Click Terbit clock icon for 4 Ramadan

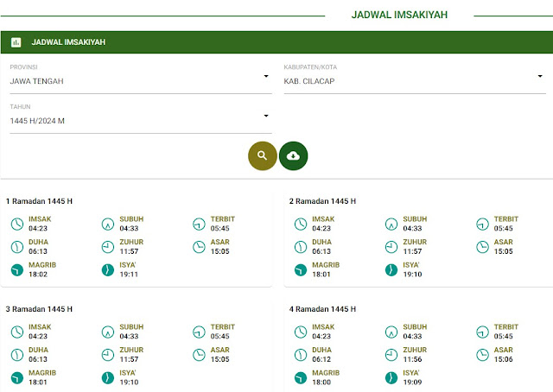[x=482, y=332]
